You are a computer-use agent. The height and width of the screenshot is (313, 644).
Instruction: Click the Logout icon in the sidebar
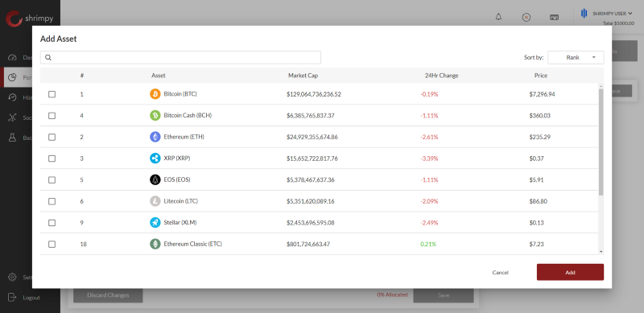(x=12, y=297)
